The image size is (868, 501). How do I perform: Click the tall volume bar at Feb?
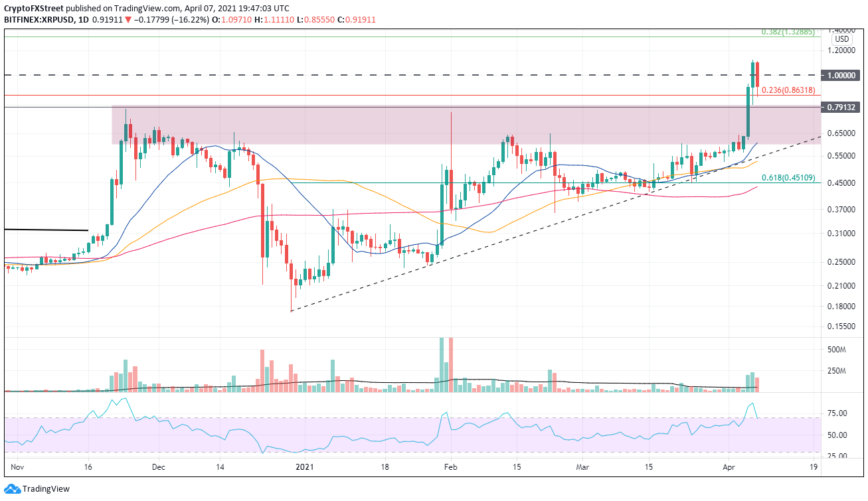point(450,364)
